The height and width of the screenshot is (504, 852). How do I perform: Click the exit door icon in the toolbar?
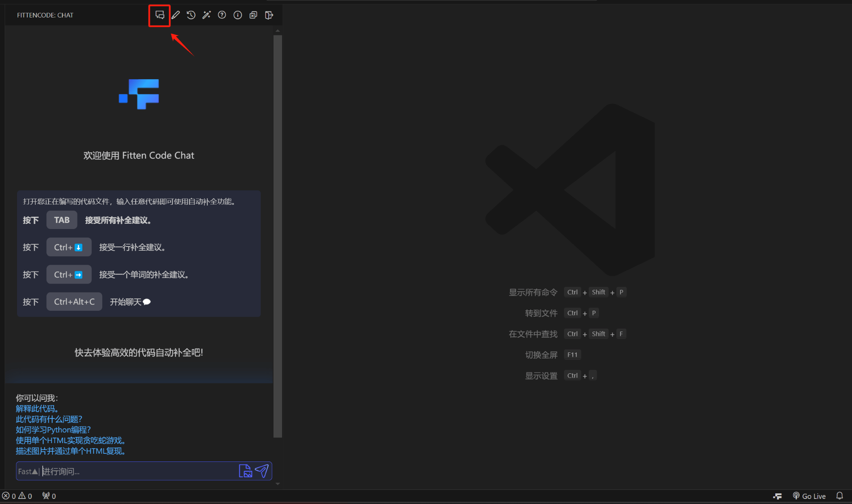pos(269,15)
